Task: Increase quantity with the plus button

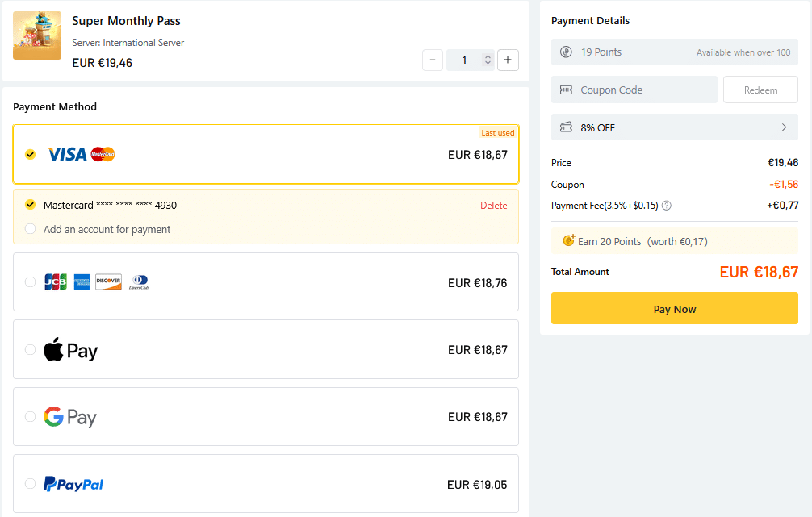Action: pyautogui.click(x=508, y=60)
